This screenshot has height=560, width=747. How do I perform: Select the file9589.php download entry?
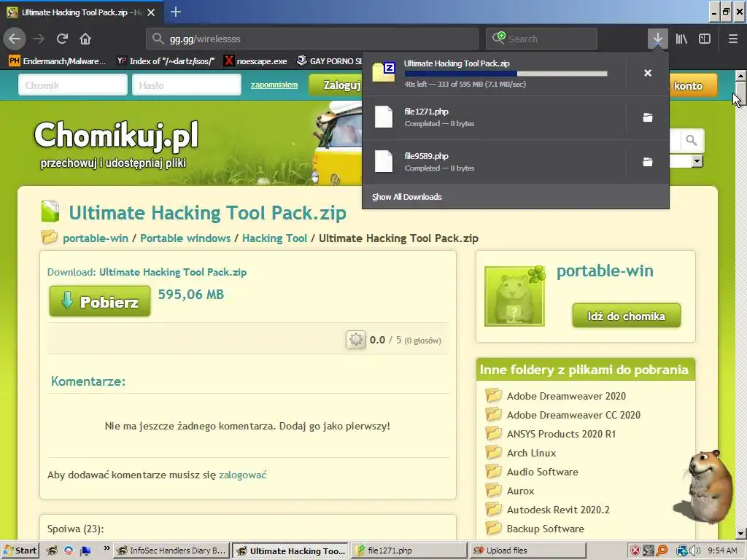pyautogui.click(x=494, y=162)
